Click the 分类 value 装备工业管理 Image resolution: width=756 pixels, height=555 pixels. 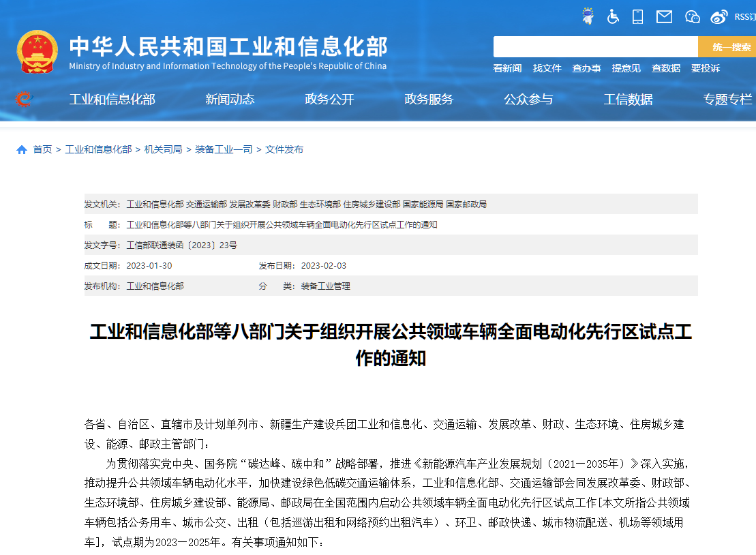[x=325, y=286]
